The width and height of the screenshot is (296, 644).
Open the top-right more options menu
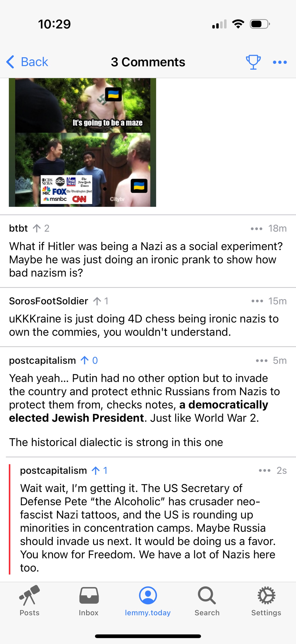280,62
